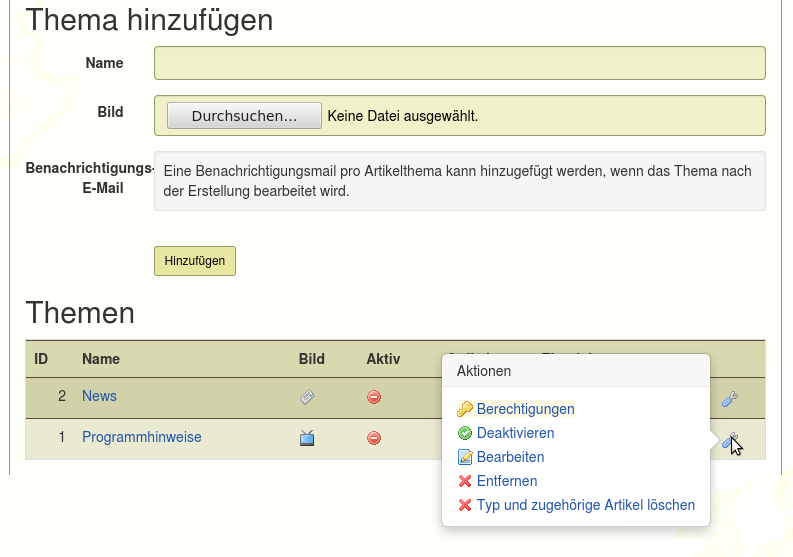Click the pencil edit icon beside Bearbeiten
The width and height of the screenshot is (793, 557).
pos(465,457)
